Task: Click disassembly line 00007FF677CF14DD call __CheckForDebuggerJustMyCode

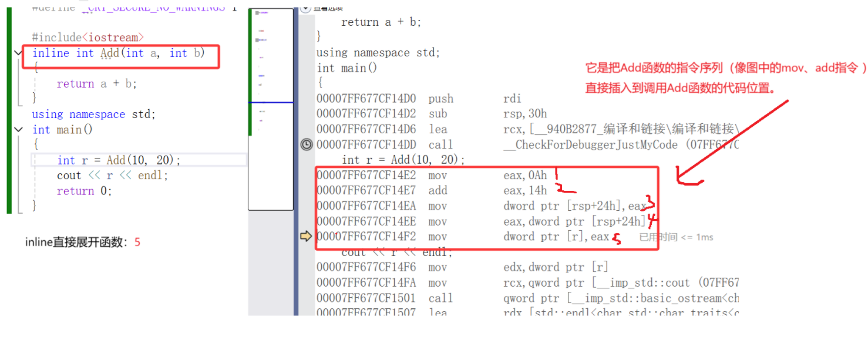Action: pos(527,144)
